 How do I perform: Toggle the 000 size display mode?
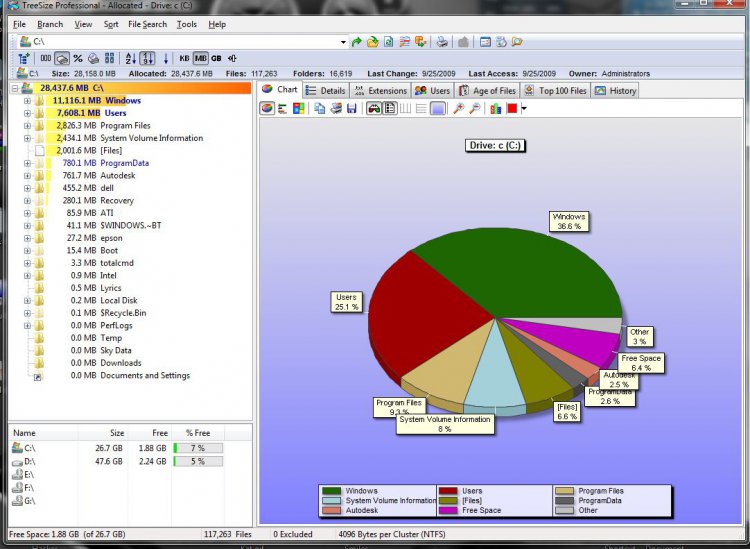pyautogui.click(x=45, y=58)
